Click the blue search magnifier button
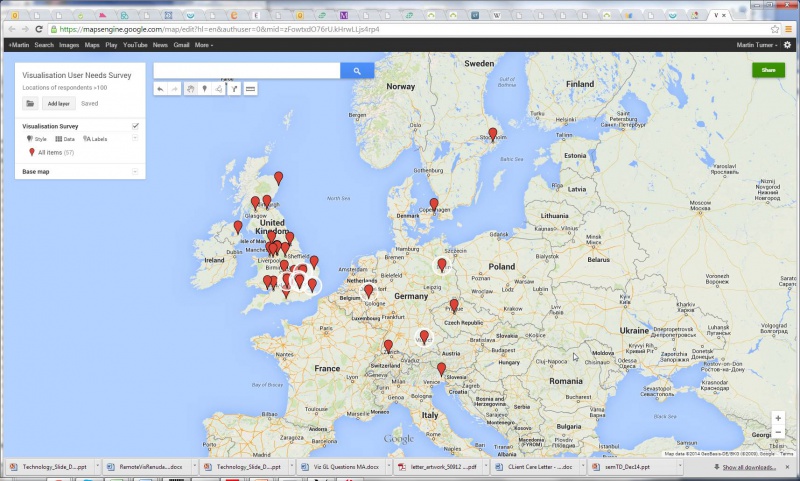This screenshot has width=800, height=481. coord(357,70)
